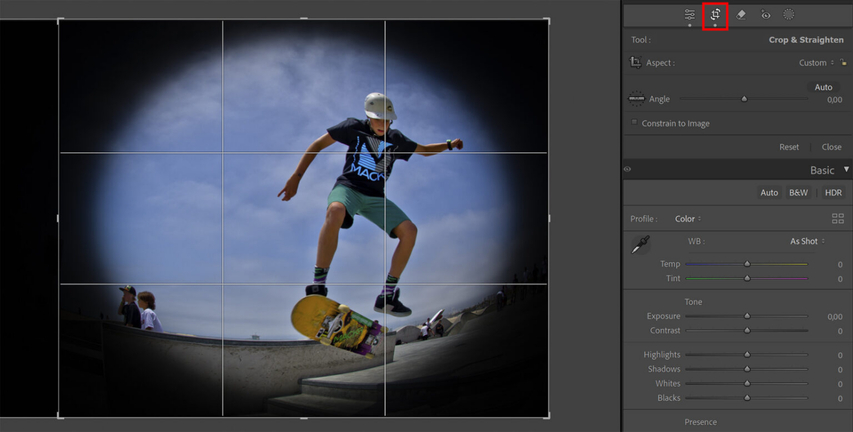Open the WB As Shot dropdown

[807, 241]
